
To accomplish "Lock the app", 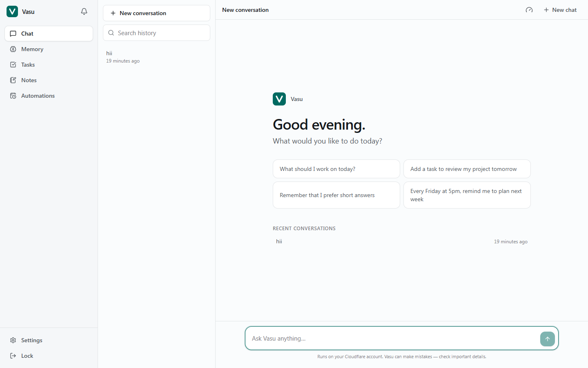I will [49, 356].
